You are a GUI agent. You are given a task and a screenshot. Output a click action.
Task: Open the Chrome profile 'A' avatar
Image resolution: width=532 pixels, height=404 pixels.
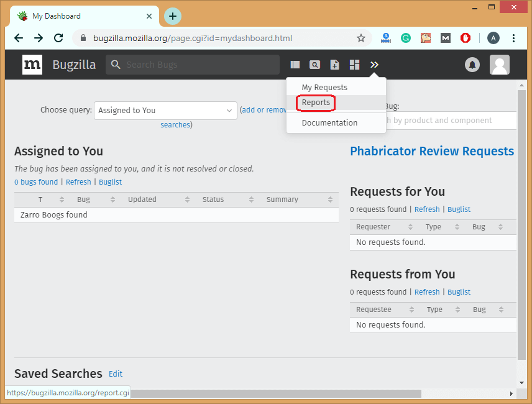pyautogui.click(x=493, y=38)
